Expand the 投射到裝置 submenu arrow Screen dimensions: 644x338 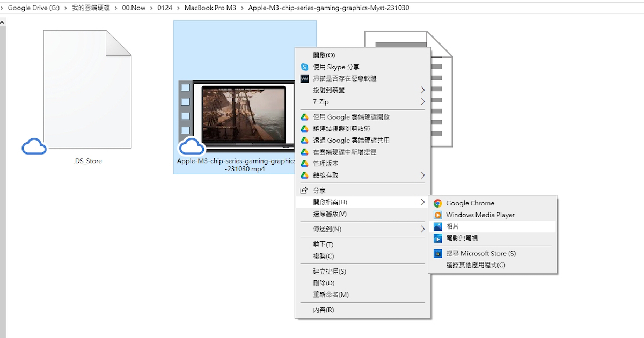(x=422, y=90)
